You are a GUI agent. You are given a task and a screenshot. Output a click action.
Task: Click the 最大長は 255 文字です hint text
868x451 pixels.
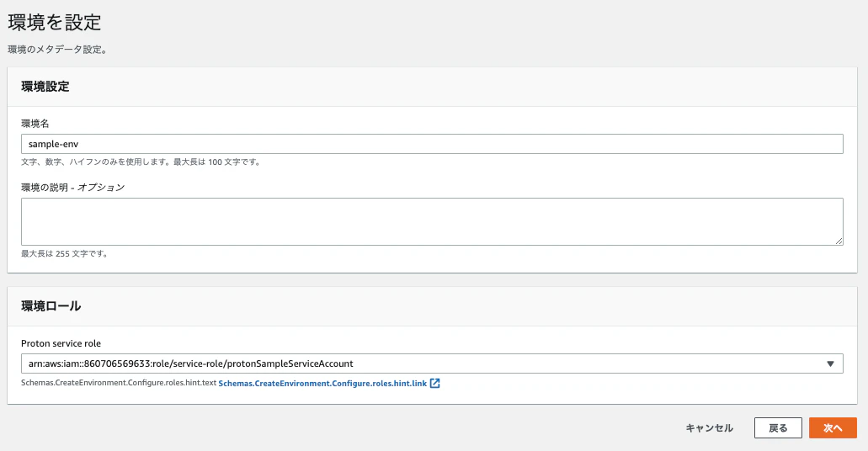tap(64, 253)
